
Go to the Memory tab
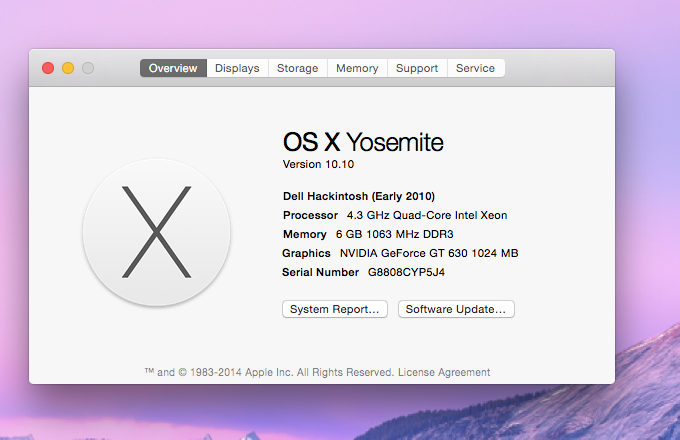coord(357,68)
